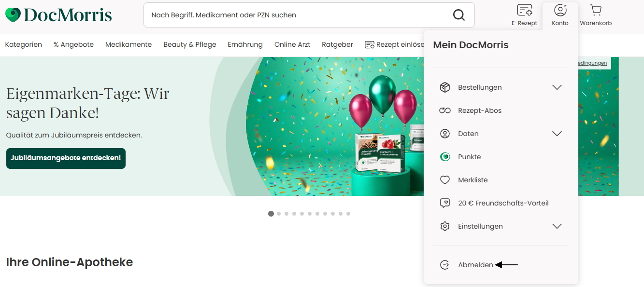Click the gear icon beside Einstellungen
This screenshot has width=644, height=287.
(445, 226)
